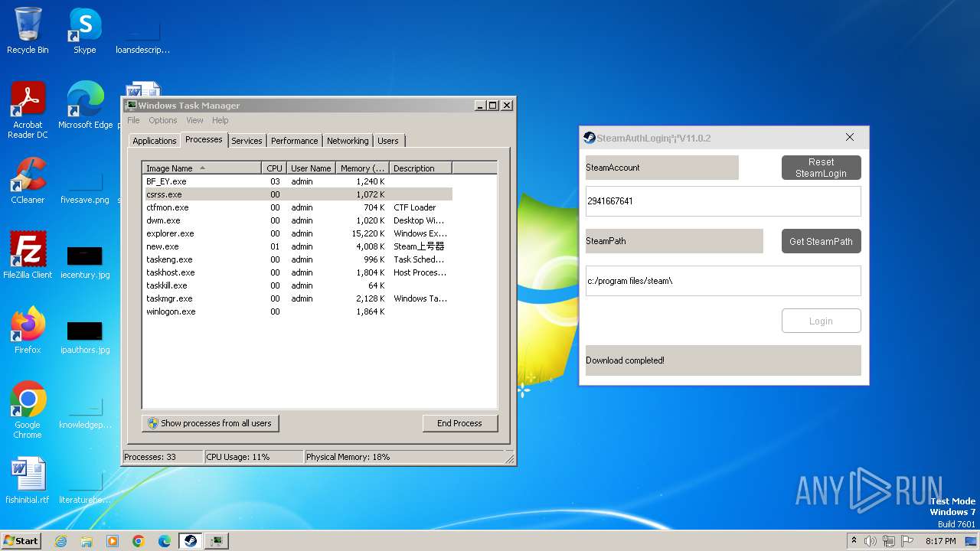The image size is (980, 551).
Task: Open the fivesave.png file icon
Action: click(85, 187)
